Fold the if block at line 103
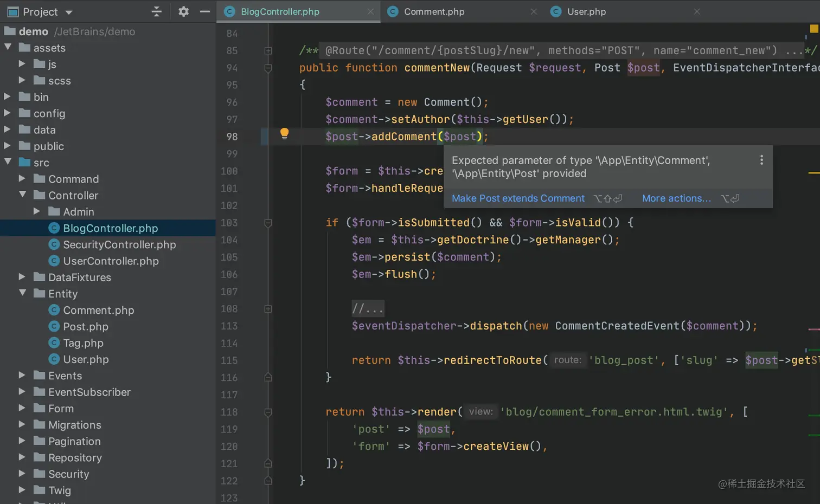The height and width of the screenshot is (504, 820). coord(268,223)
